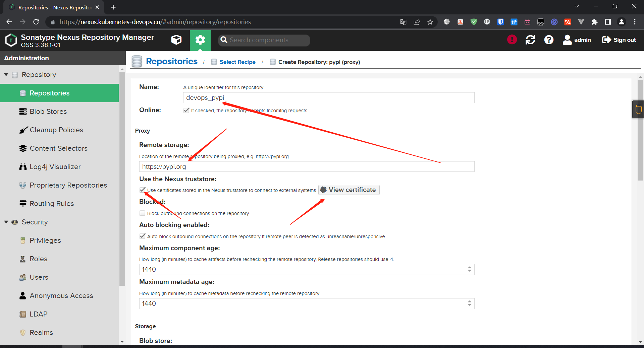Click the Remote storage URL field

307,166
